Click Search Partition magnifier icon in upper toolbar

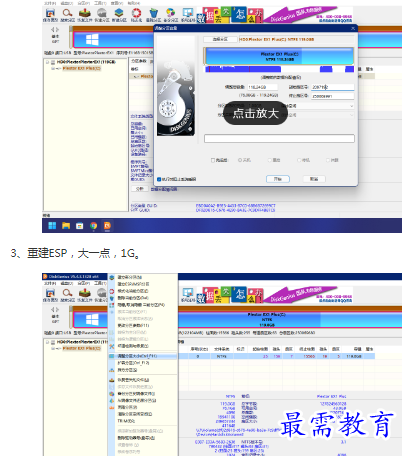point(67,13)
